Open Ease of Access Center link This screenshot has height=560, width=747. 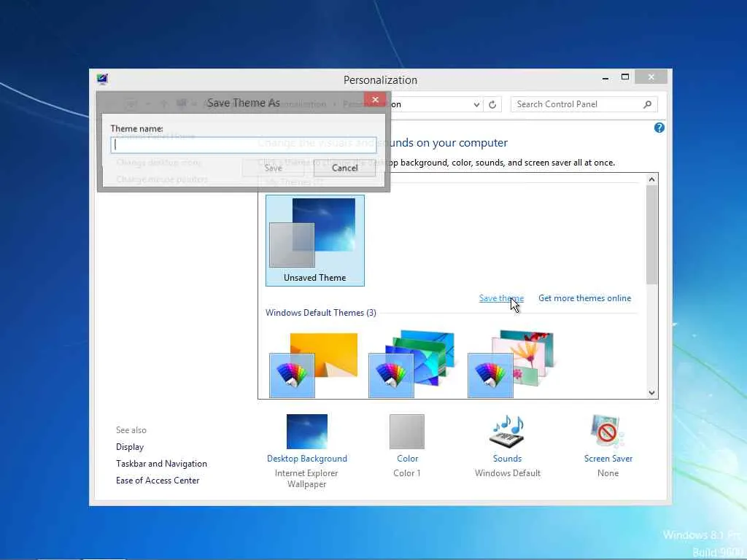pos(158,481)
